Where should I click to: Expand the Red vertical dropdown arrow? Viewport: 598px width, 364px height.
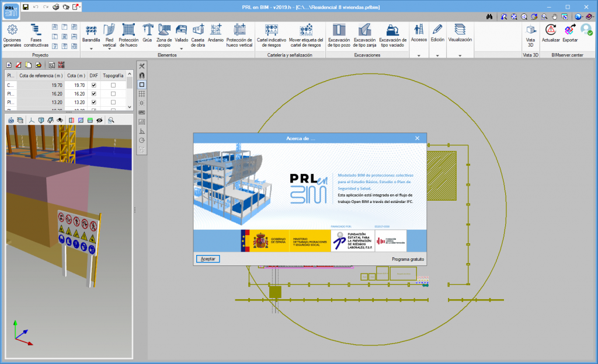[109, 49]
